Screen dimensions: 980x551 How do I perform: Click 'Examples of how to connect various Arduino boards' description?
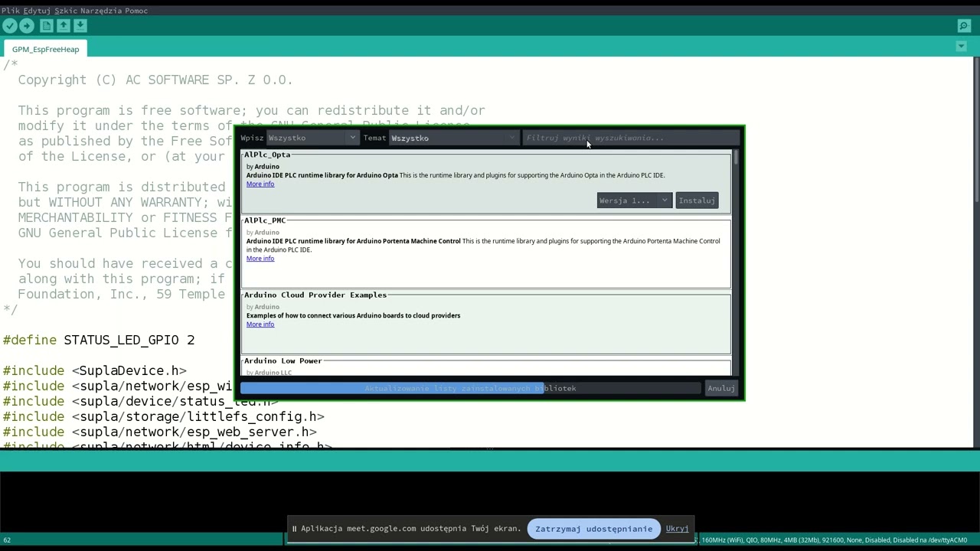(x=353, y=315)
